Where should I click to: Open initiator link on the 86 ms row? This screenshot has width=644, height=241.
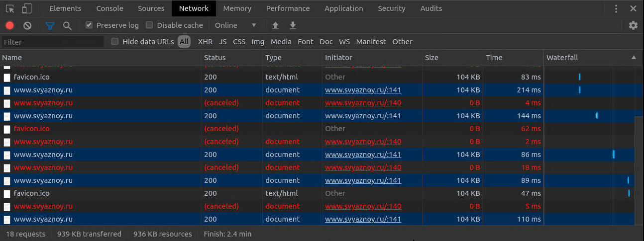(x=363, y=155)
